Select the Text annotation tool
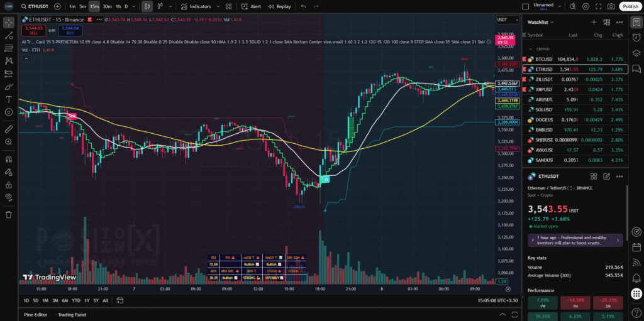644x321 pixels. [9, 99]
